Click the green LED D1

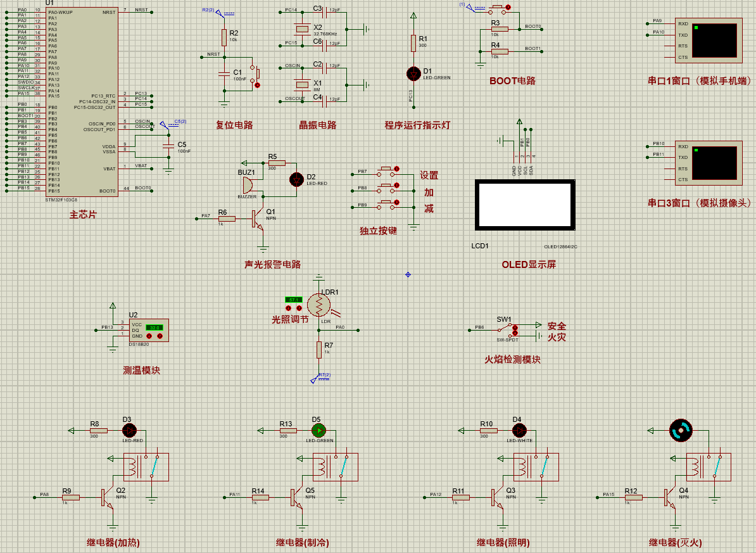click(x=413, y=74)
